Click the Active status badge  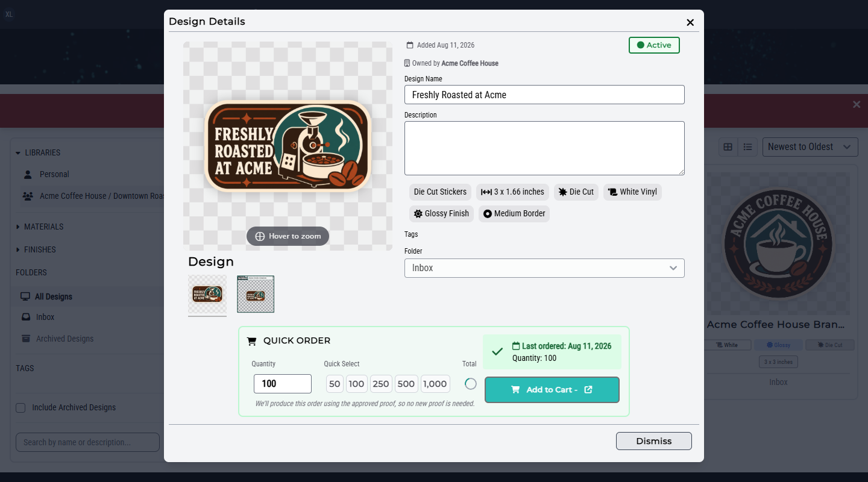(x=654, y=45)
